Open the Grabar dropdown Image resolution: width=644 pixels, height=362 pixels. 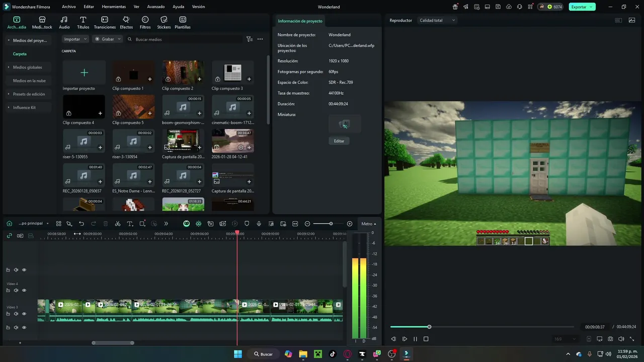(108, 39)
